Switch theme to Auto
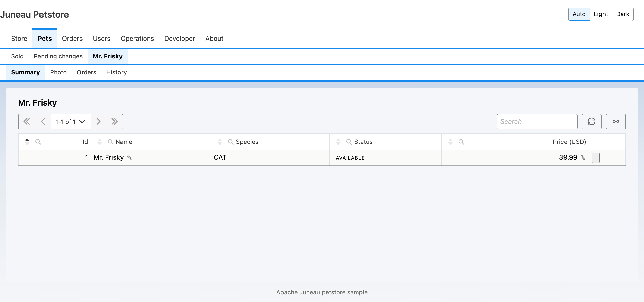 pos(579,14)
